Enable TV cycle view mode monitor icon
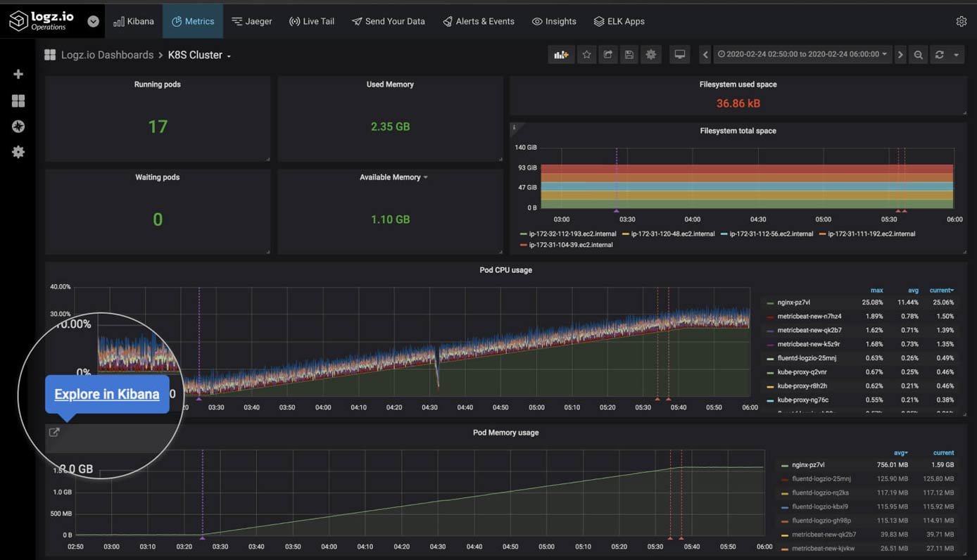977x560 pixels. (679, 54)
